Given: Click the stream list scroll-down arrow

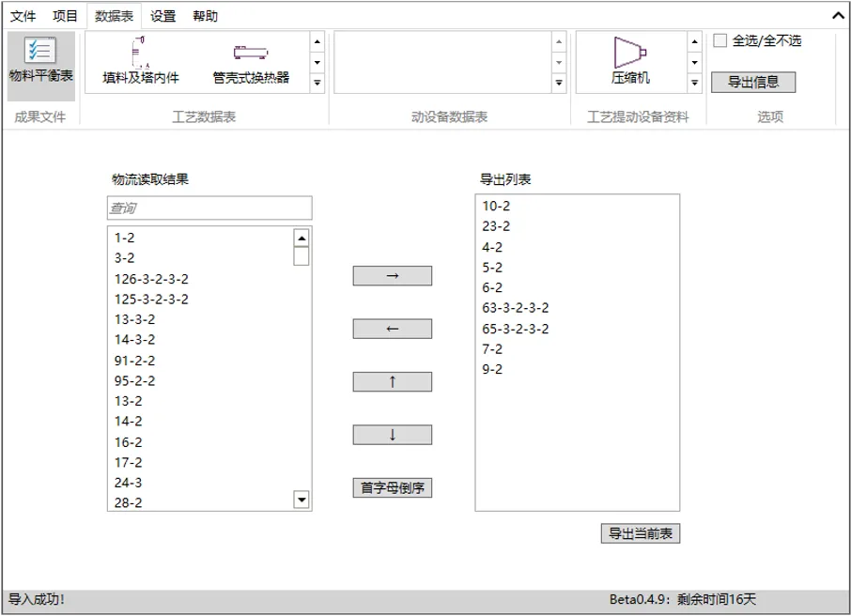Looking at the screenshot, I should click(x=302, y=500).
